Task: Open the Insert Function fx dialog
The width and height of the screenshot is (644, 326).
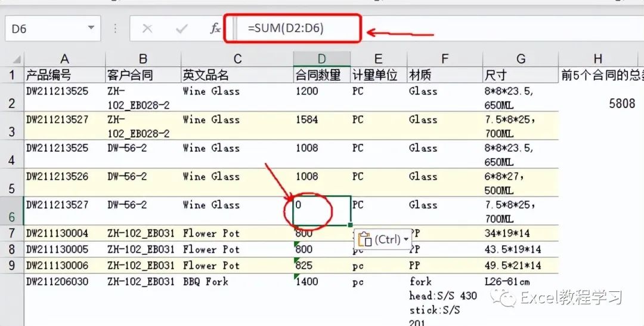Action: pos(215,28)
